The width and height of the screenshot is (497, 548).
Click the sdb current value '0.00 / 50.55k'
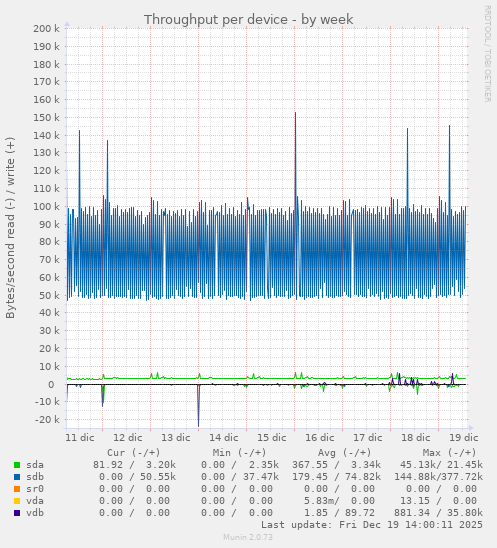(137, 477)
